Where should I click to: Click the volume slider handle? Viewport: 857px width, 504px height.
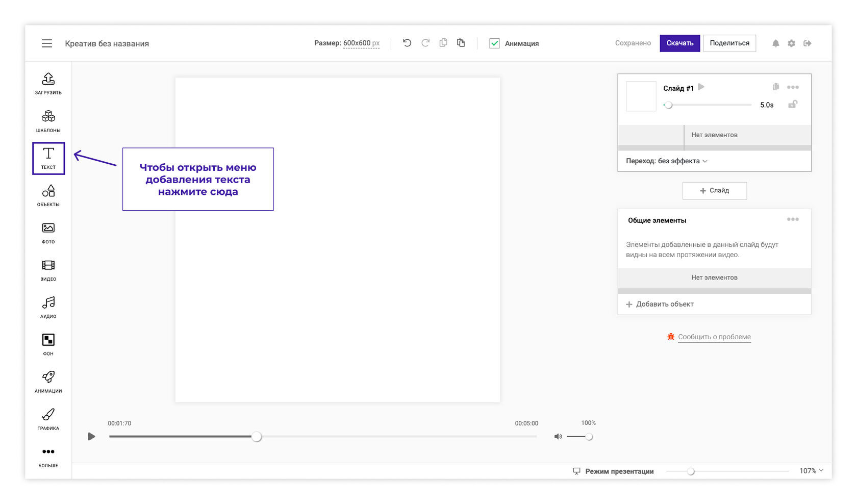(x=589, y=437)
